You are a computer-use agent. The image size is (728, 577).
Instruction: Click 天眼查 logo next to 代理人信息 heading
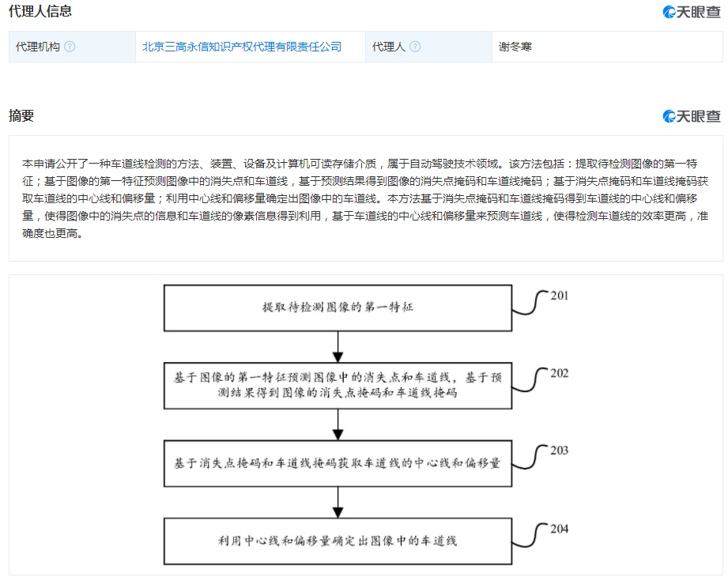(692, 12)
